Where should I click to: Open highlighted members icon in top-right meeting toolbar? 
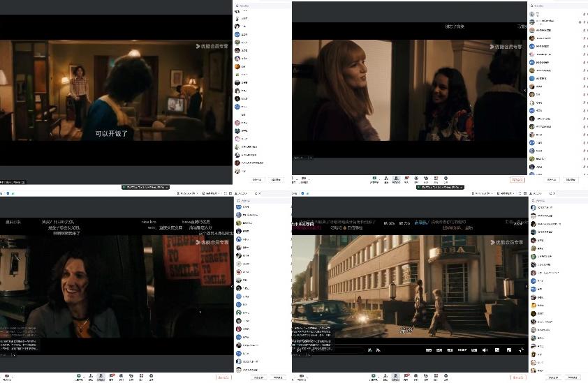[397, 180]
